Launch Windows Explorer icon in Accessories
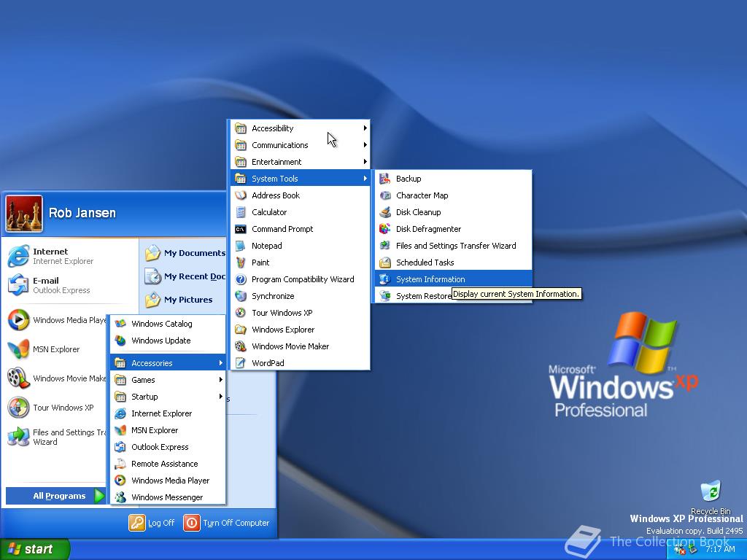The height and width of the screenshot is (560, 747). (x=241, y=330)
